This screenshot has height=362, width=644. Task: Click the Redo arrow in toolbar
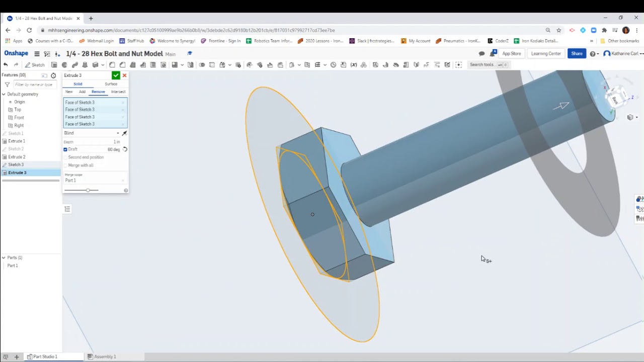(16, 65)
